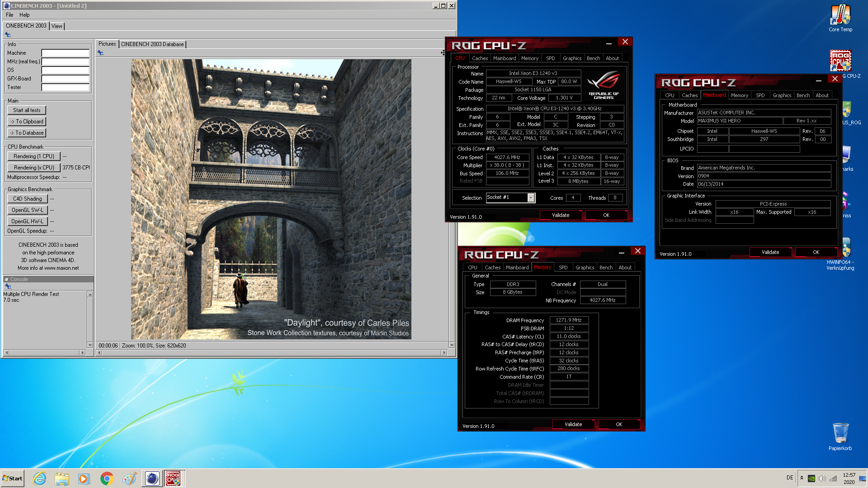
Task: Click the pin icon in Console panel
Action: click(x=8, y=286)
